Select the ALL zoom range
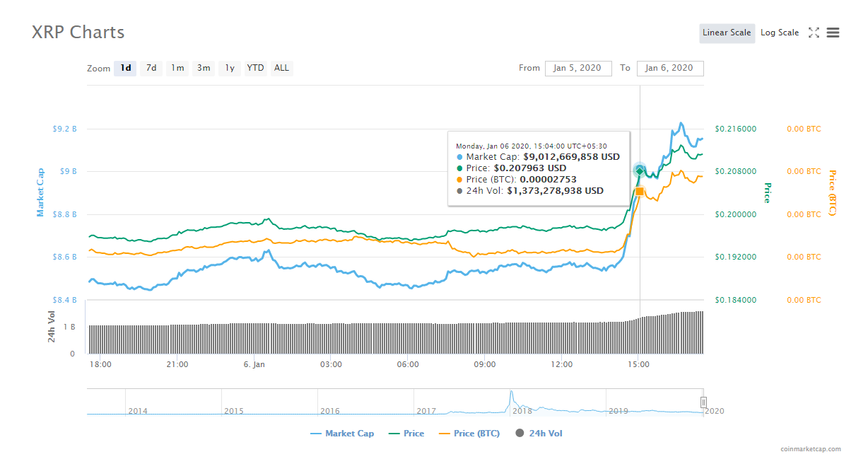This screenshot has width=868, height=476. point(281,68)
